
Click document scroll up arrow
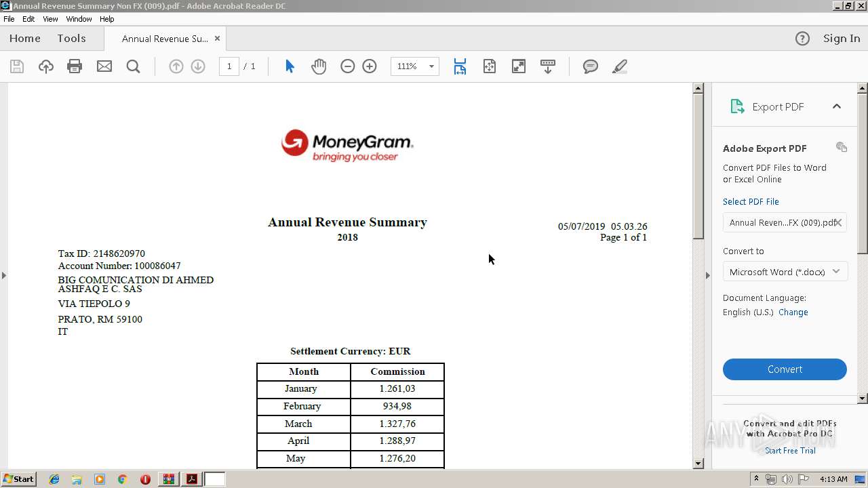pos(698,88)
